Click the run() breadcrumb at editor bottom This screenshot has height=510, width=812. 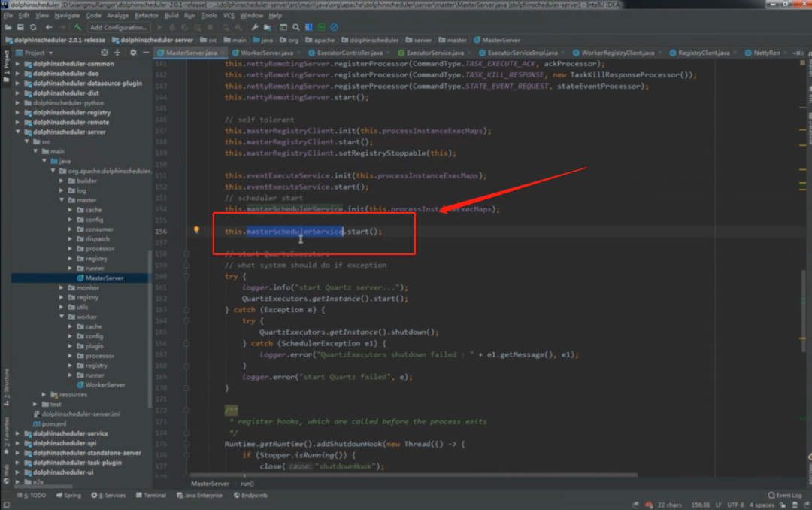click(247, 484)
